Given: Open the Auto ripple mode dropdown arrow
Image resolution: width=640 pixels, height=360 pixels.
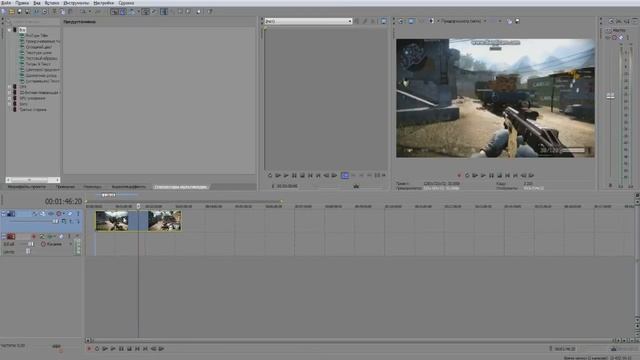Looking at the screenshot, I should pyautogui.click(x=138, y=12).
